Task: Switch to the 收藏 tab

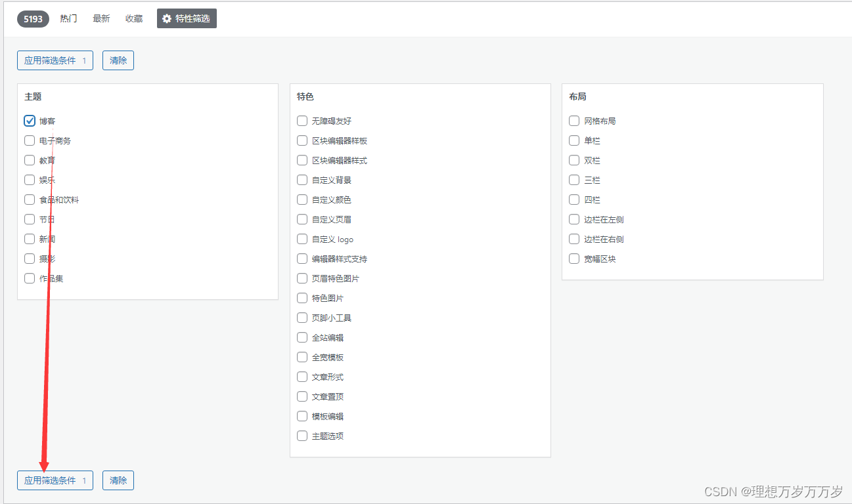Action: pyautogui.click(x=134, y=18)
